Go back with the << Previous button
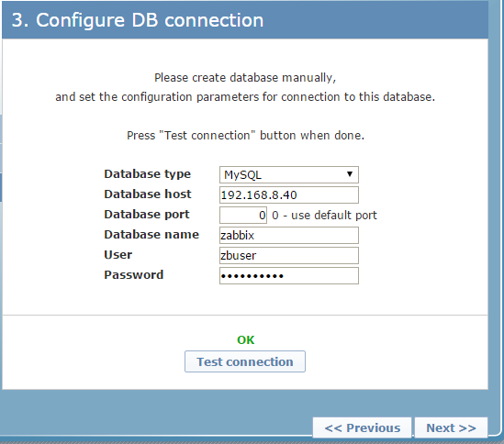504x444 pixels. click(363, 427)
